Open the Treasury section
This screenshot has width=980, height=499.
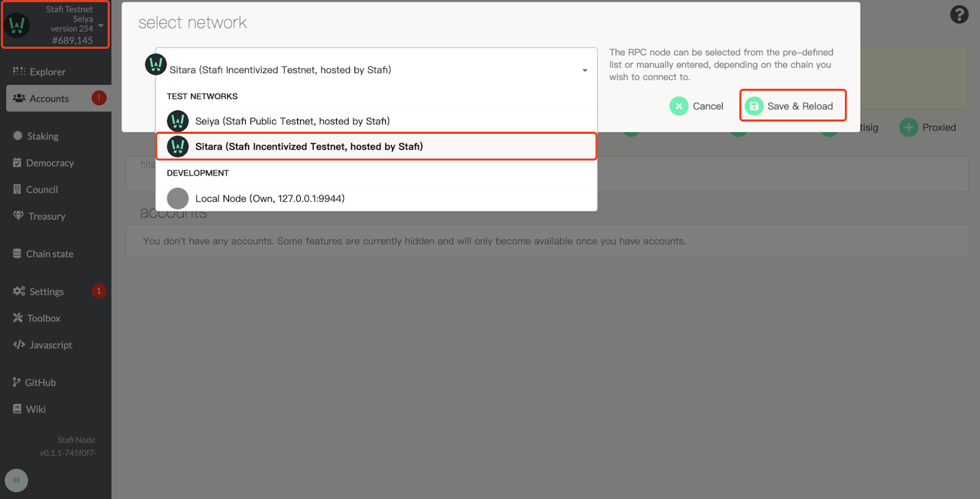tap(39, 216)
